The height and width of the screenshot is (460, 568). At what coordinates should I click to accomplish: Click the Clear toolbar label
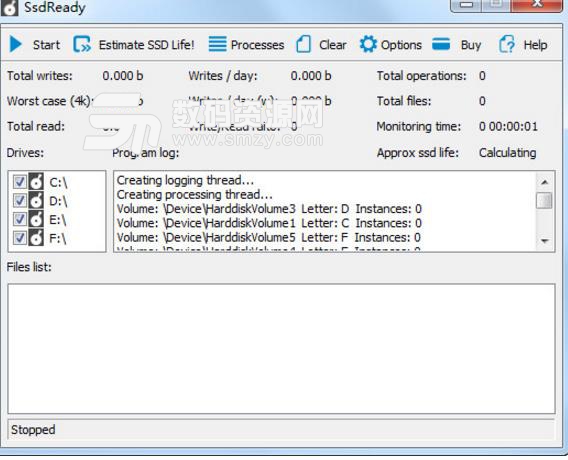(x=333, y=45)
